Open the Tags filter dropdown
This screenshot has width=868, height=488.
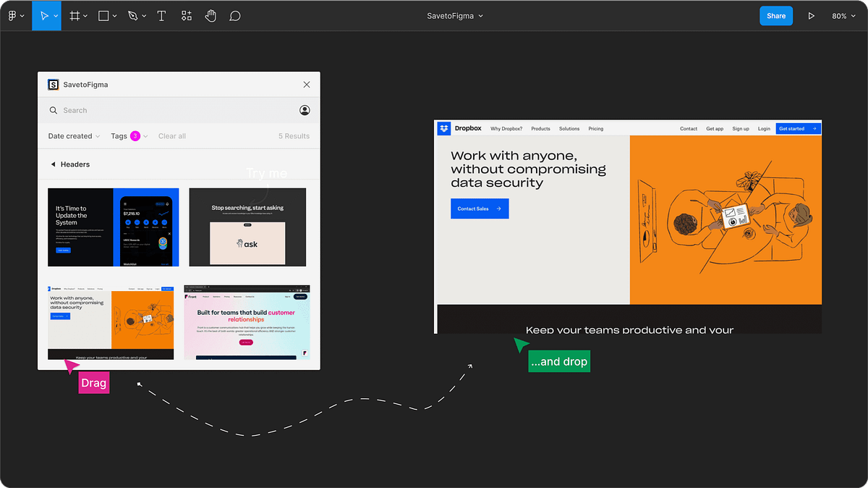pos(128,135)
